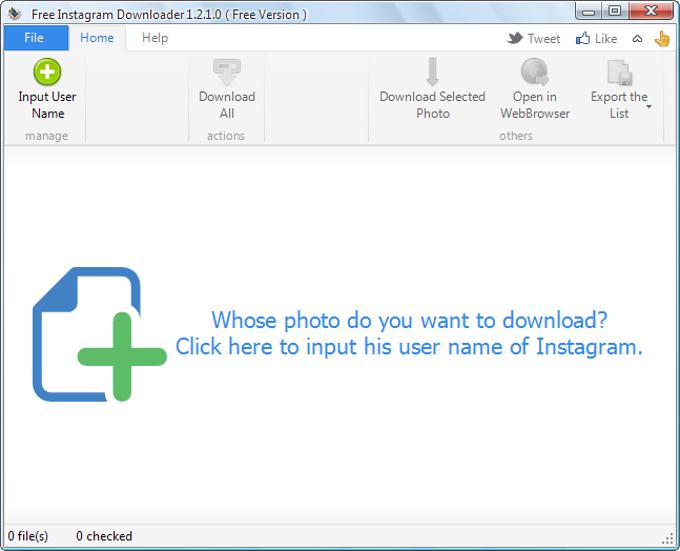This screenshot has height=551, width=680.
Task: Click 'Whose photo do you want to download?' link
Action: (x=409, y=320)
